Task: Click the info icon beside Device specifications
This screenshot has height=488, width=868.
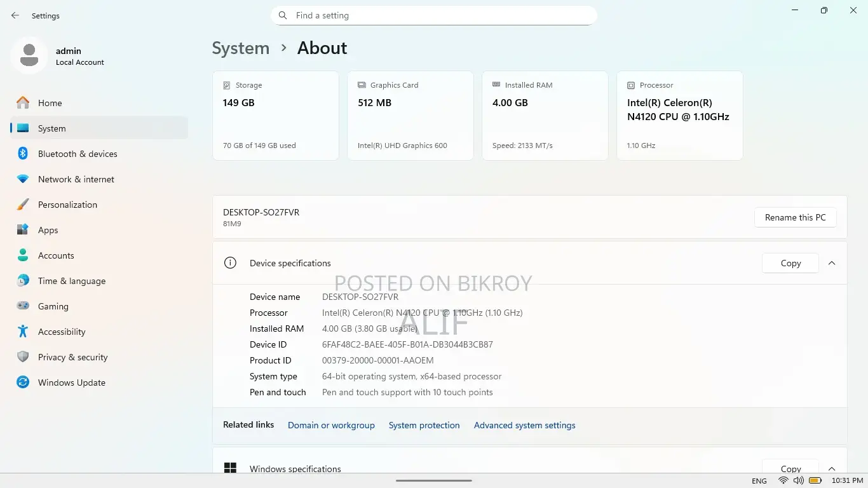Action: tap(230, 263)
